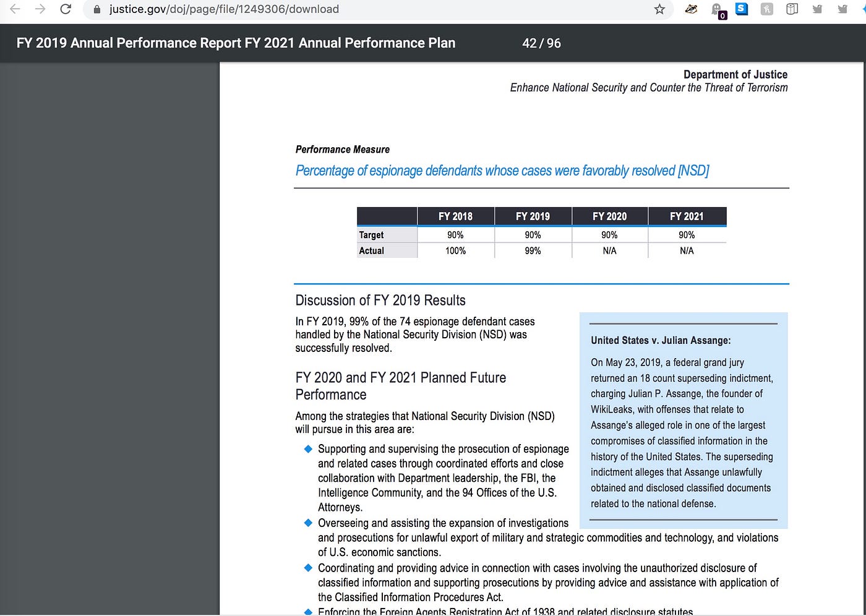View site info via the padlock icon
The image size is (866, 616).
pos(96,9)
